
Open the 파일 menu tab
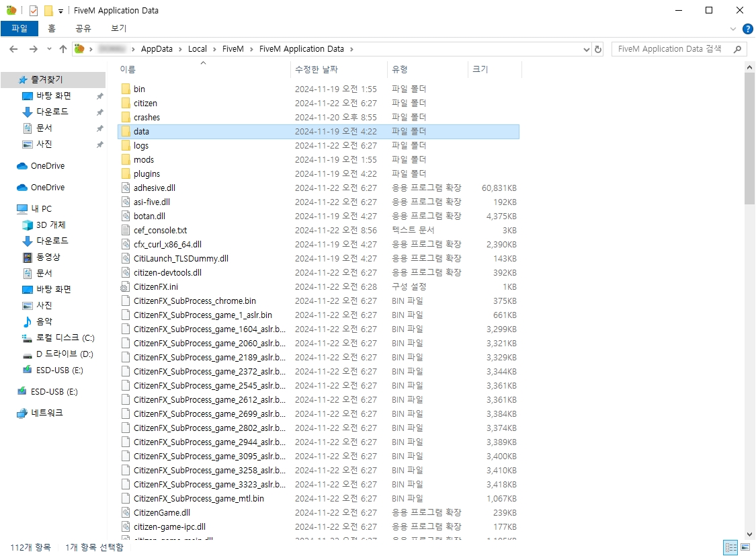pos(19,28)
